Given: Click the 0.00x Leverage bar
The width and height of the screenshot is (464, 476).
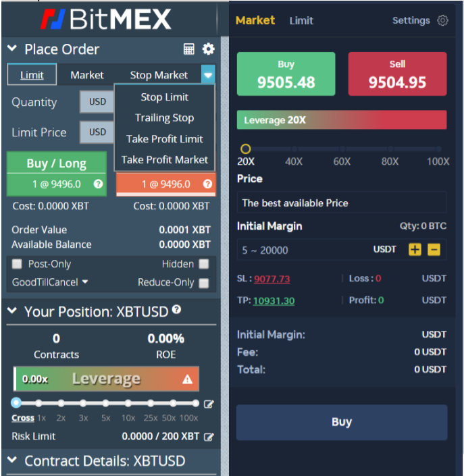Looking at the screenshot, I should pyautogui.click(x=106, y=379).
